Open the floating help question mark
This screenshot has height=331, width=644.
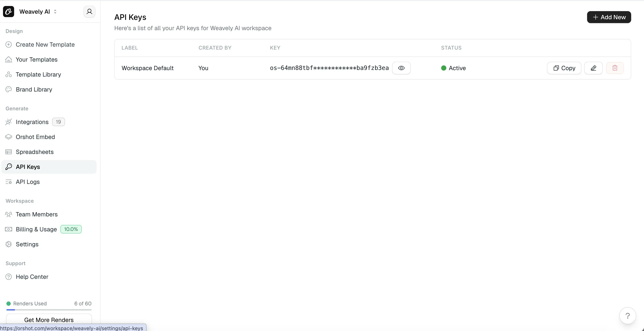pyautogui.click(x=628, y=315)
